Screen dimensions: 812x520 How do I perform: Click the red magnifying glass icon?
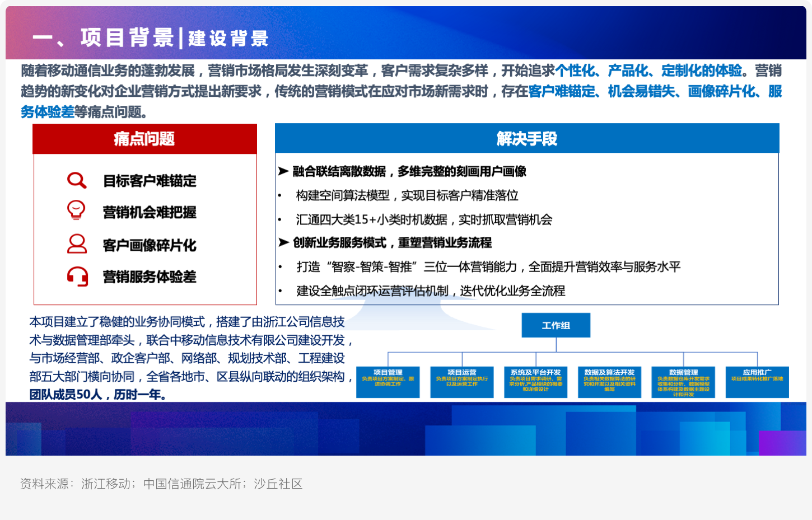(x=77, y=180)
